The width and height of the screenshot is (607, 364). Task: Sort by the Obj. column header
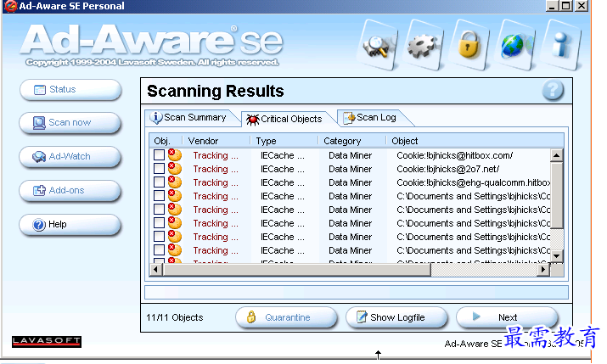click(166, 141)
